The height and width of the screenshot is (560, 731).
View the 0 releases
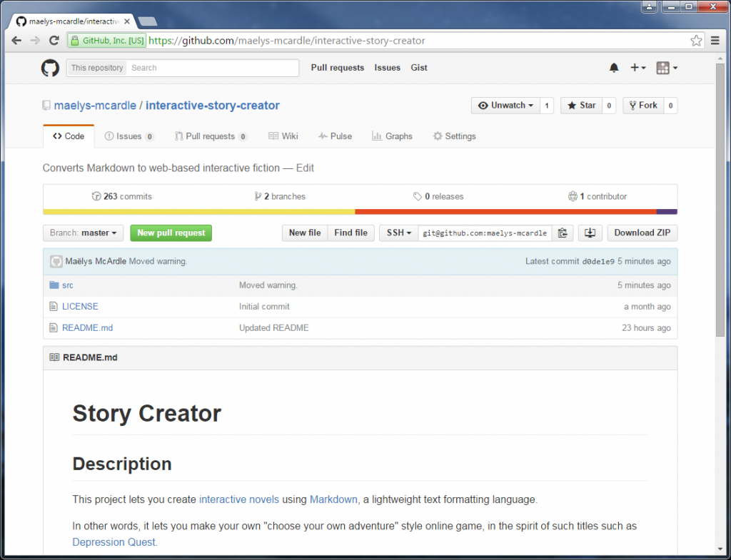click(x=438, y=197)
